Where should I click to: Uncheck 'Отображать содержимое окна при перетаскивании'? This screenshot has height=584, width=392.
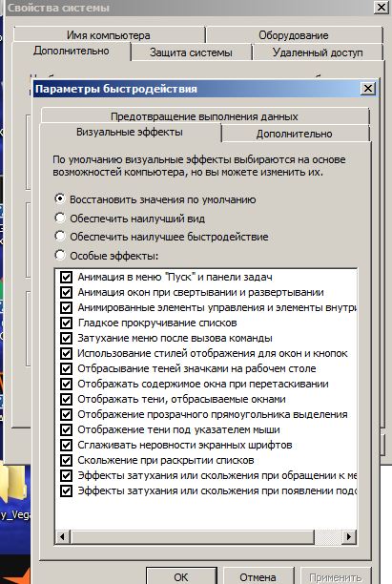tap(66, 384)
